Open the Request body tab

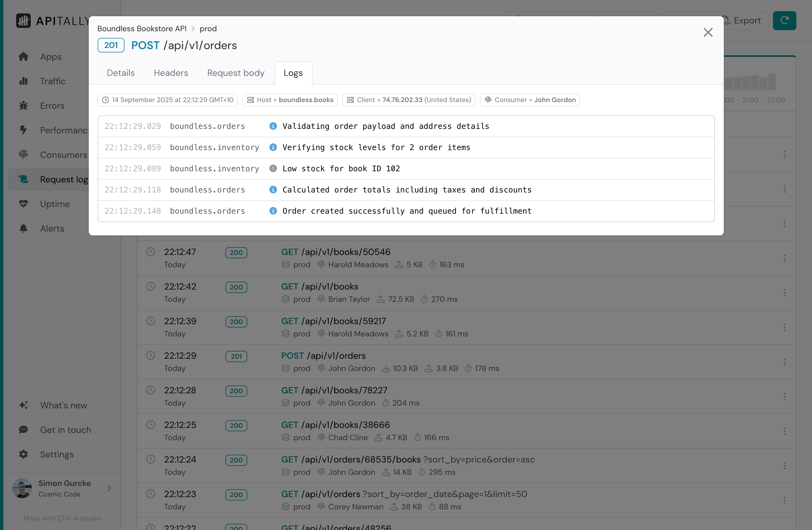pos(236,73)
